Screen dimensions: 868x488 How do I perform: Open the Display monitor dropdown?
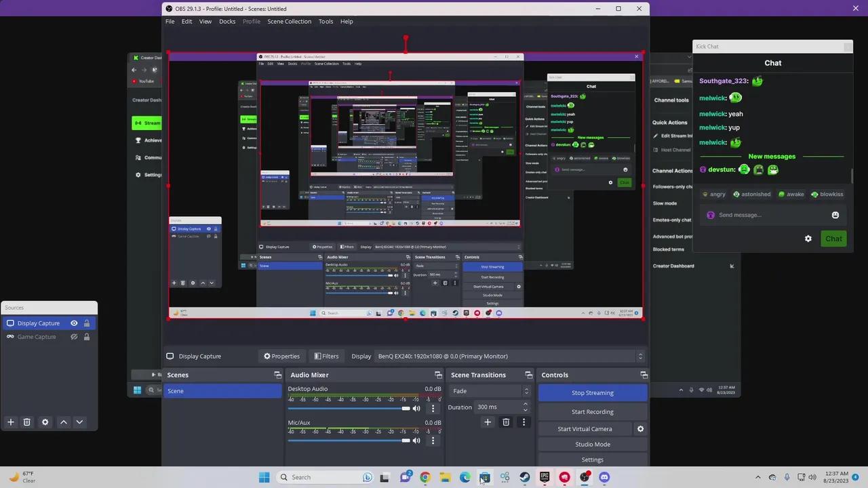tap(509, 356)
